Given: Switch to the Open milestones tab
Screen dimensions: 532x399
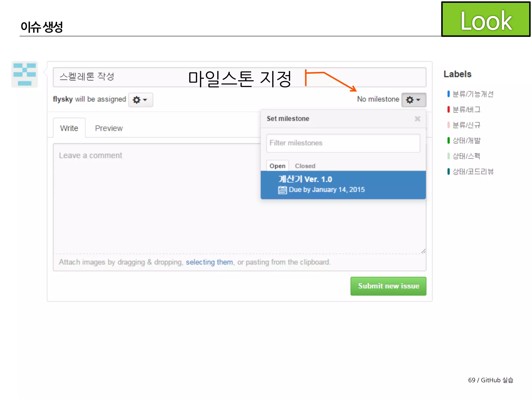Looking at the screenshot, I should 277,166.
